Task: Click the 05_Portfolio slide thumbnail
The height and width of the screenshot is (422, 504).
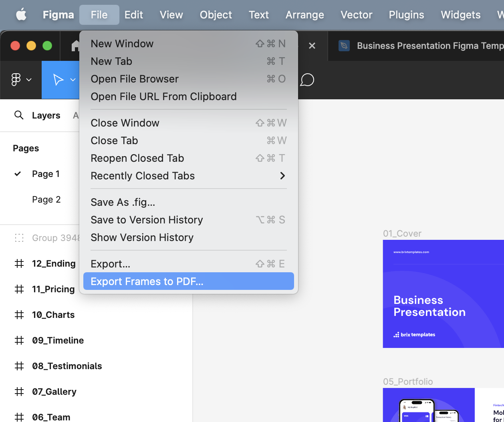Action: 444,405
